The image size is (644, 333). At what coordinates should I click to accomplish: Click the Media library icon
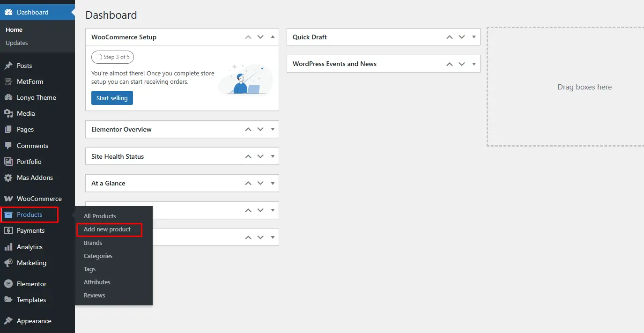click(x=8, y=113)
